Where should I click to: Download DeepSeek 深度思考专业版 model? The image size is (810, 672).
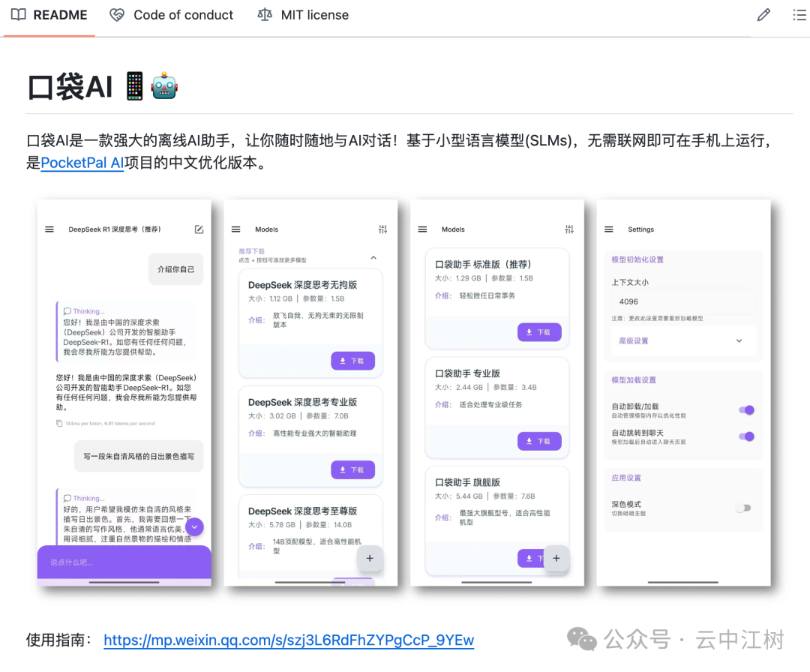click(352, 469)
